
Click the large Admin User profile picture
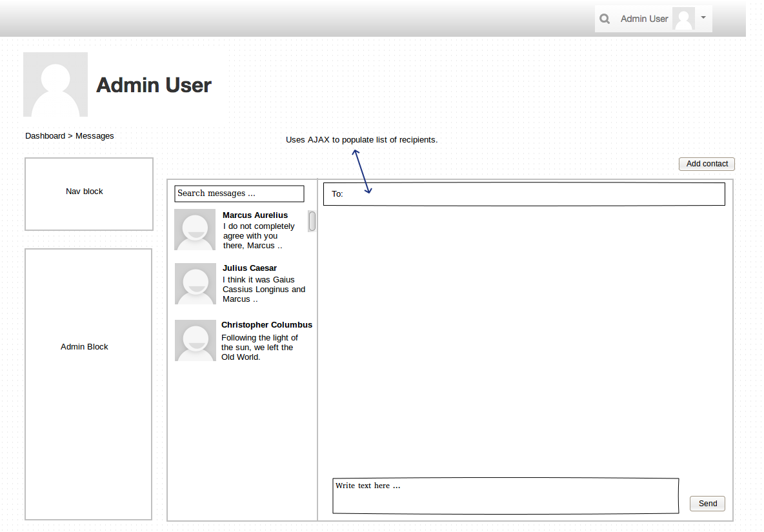[x=55, y=84]
